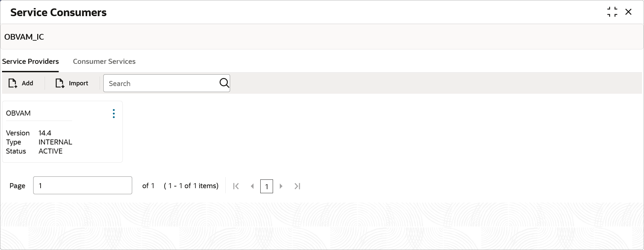Open the OBVAM provider card title
644x250 pixels.
pos(18,113)
